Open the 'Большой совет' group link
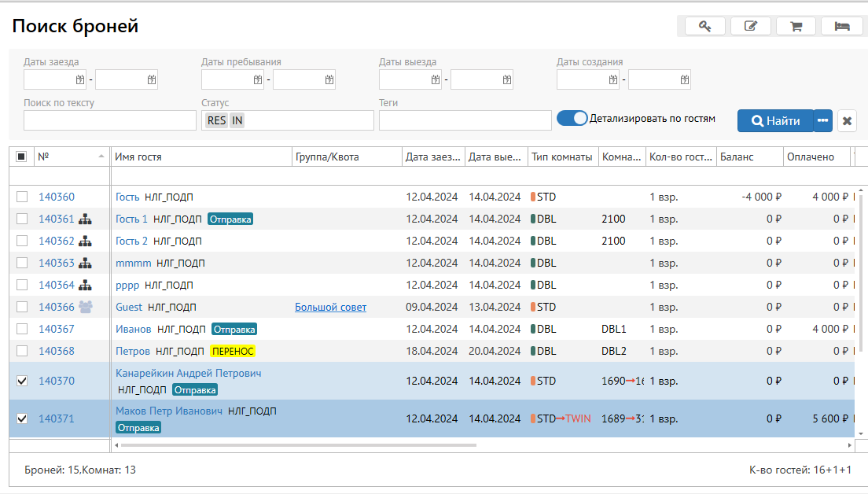This screenshot has width=868, height=494. [x=330, y=308]
